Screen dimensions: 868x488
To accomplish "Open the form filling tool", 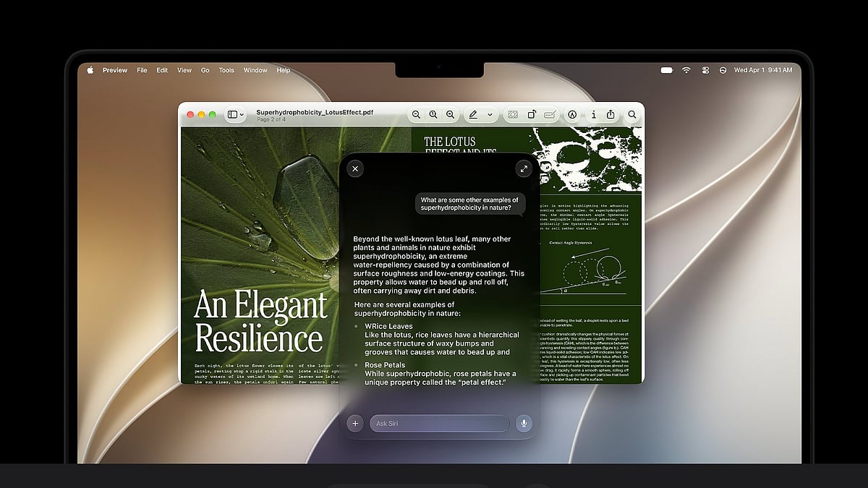I will (550, 114).
